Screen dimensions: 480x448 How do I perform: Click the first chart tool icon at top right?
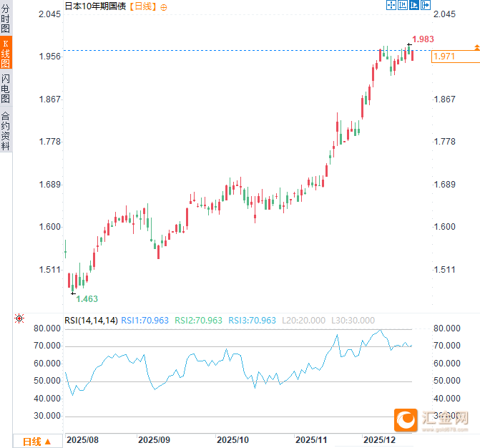tap(391, 6)
